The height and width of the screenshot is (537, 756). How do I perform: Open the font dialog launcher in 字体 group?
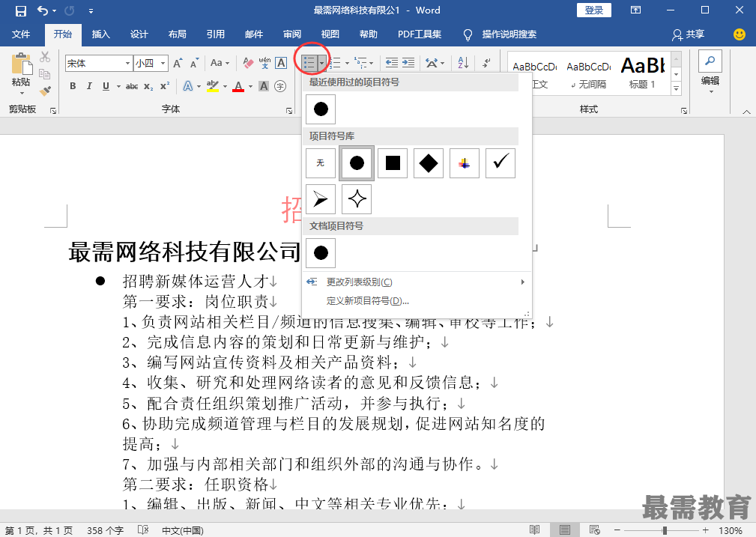click(289, 110)
